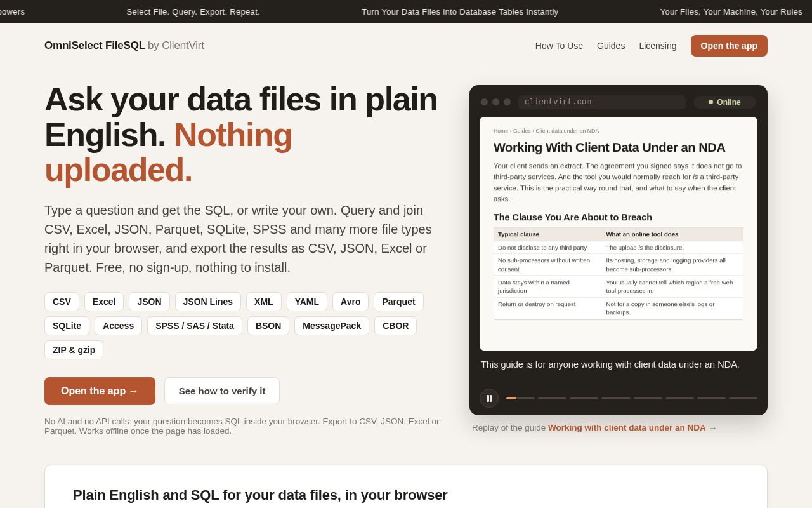Select the SPSS / SAS / Stata chip

pyautogui.click(x=195, y=326)
